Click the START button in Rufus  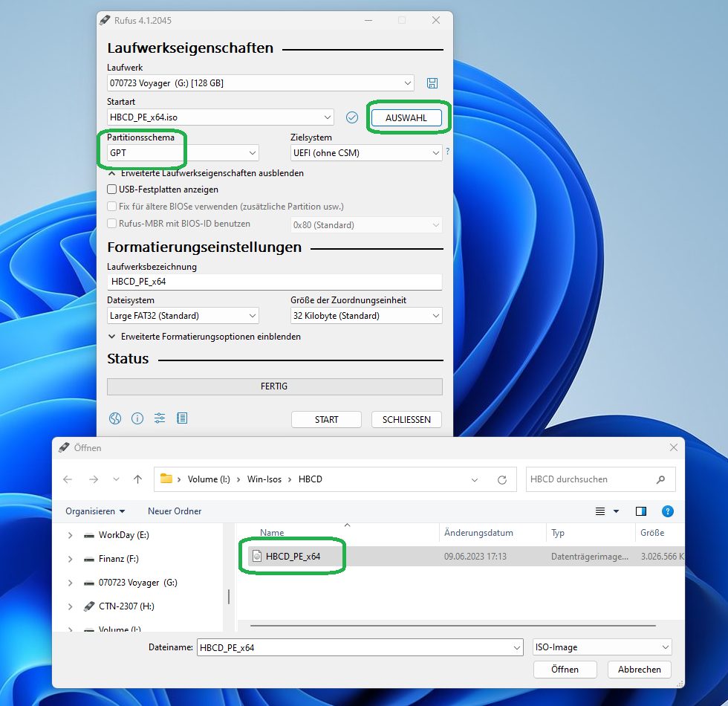[x=326, y=419]
